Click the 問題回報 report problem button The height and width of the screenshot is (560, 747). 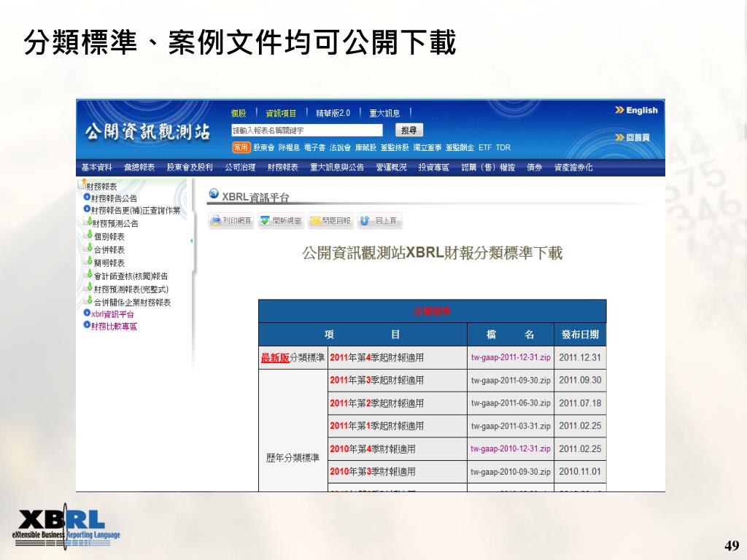click(330, 221)
